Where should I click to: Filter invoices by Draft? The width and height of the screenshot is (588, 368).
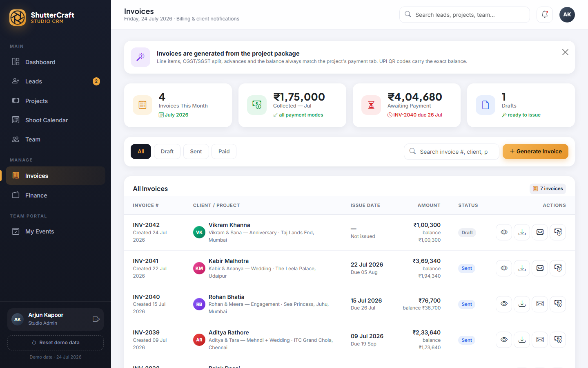[x=167, y=152]
